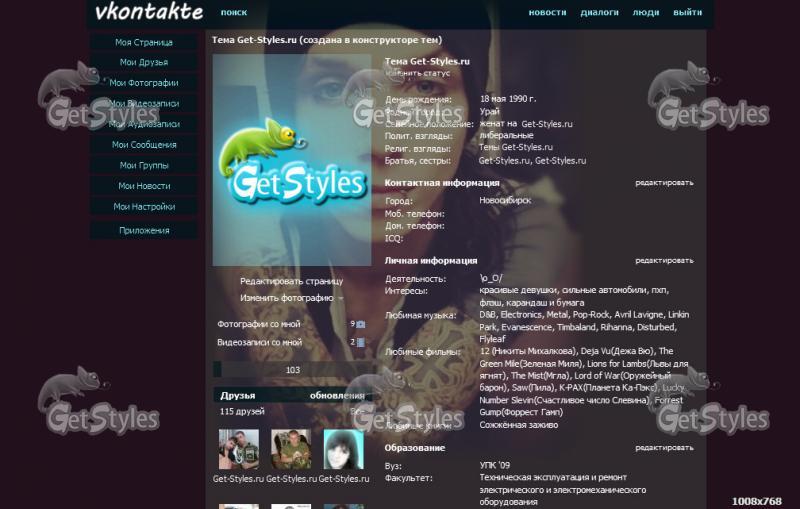Image resolution: width=800 pixels, height=509 pixels.
Task: Open the photos camera icon
Action: coord(361,324)
